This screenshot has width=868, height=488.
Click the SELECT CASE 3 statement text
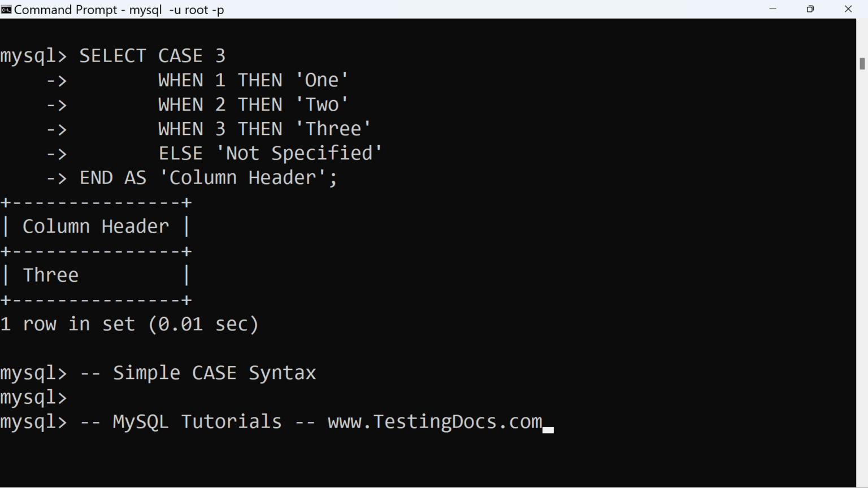coord(153,55)
